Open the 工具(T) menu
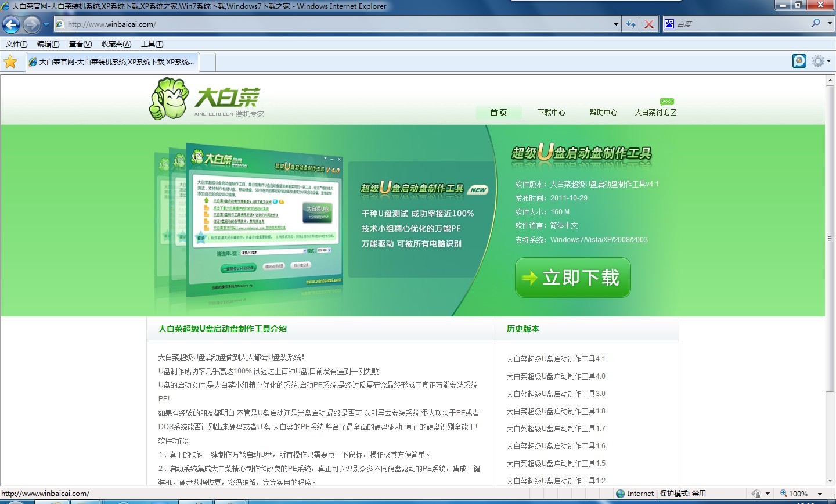 coord(152,44)
